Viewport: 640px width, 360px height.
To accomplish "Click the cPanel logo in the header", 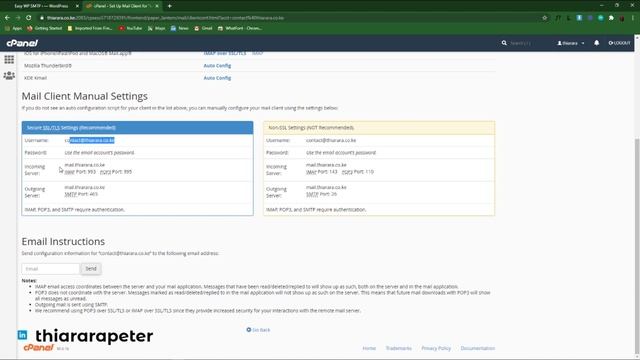I will [x=22, y=43].
